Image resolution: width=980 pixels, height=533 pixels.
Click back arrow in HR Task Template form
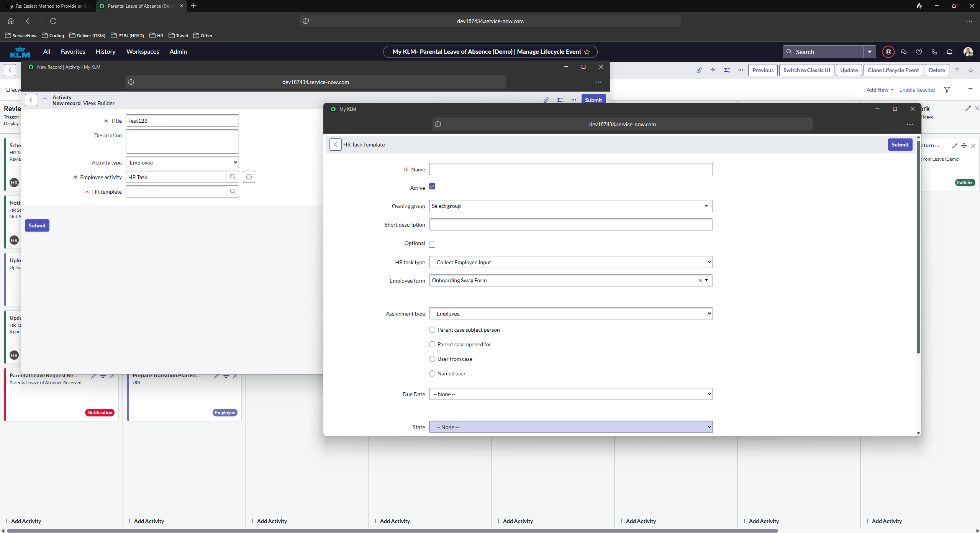(336, 145)
